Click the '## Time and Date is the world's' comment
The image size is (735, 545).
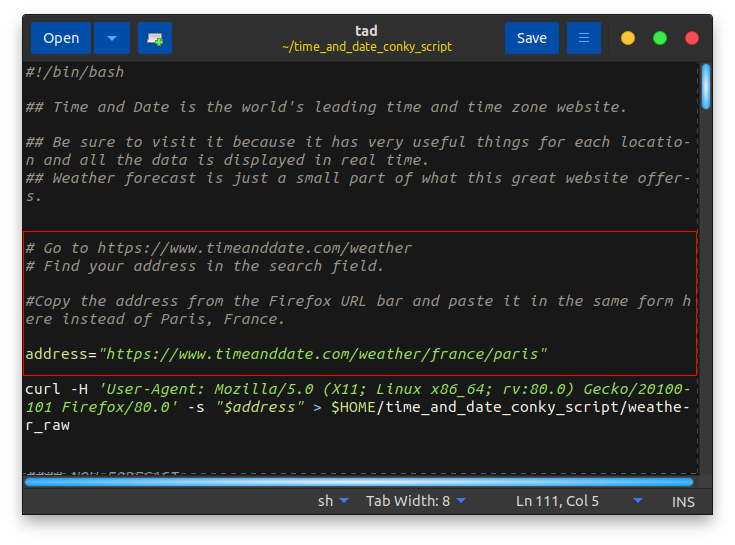[x=326, y=107]
